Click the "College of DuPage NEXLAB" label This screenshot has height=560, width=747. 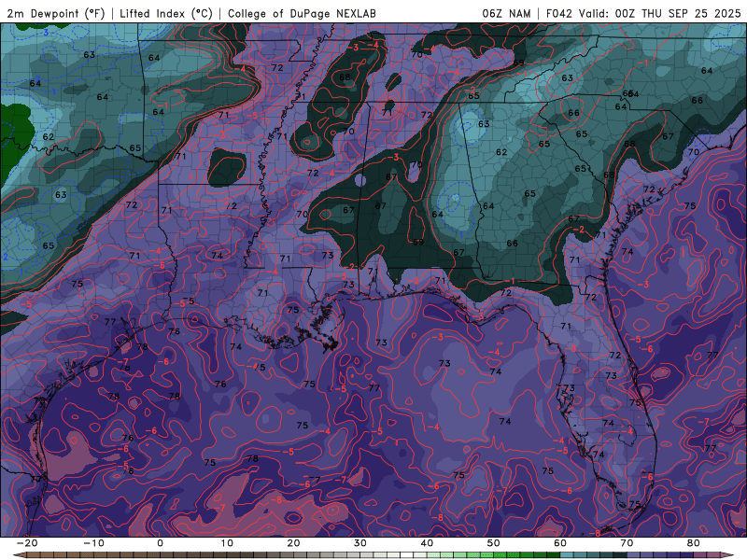[x=302, y=13]
